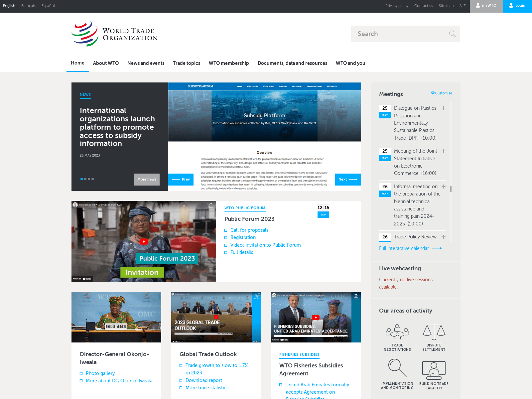
Task: Click the Prev slide button
Action: tap(181, 180)
